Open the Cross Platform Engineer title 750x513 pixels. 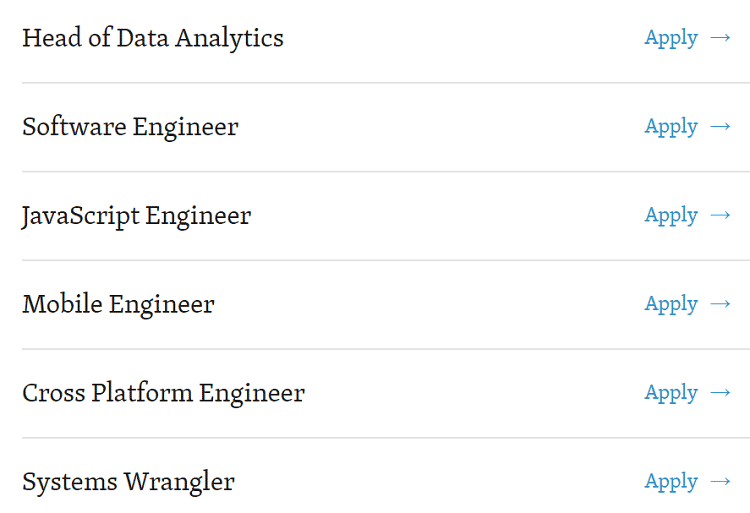163,393
